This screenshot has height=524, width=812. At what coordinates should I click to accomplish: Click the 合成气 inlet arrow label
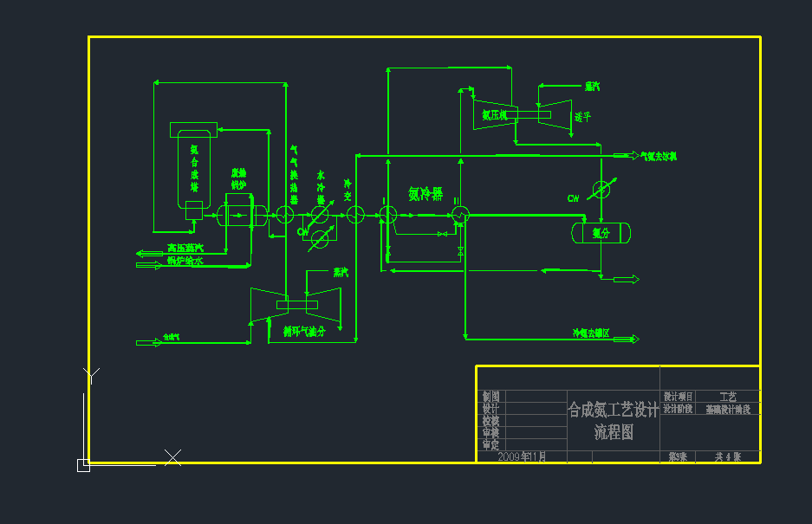[x=171, y=337]
